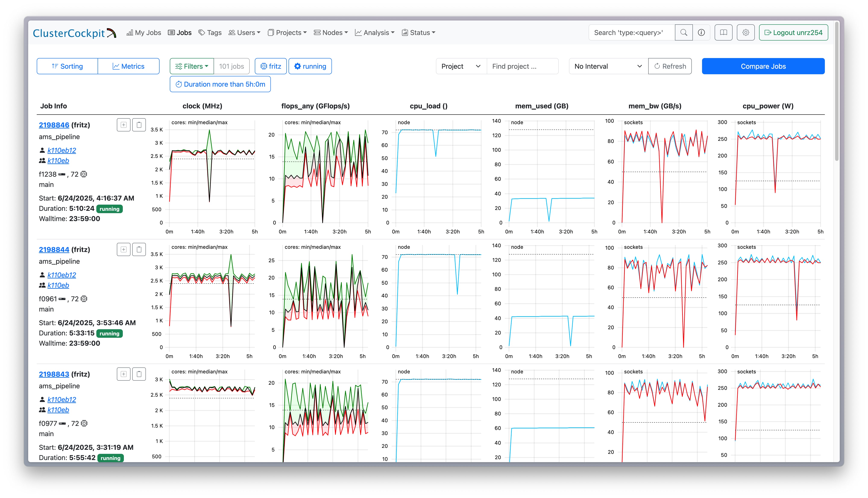Open settings via the gear icon

(x=745, y=32)
